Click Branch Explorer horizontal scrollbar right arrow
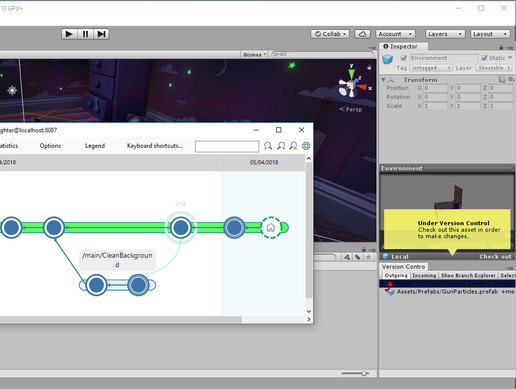The height and width of the screenshot is (389, 516). tap(309, 319)
